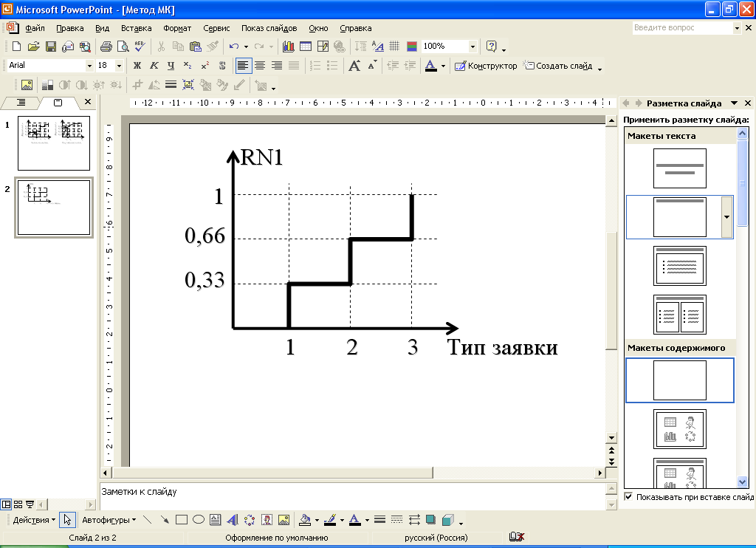Click the Increase Font Size icon
Image resolution: width=756 pixels, height=548 pixels.
pos(354,66)
